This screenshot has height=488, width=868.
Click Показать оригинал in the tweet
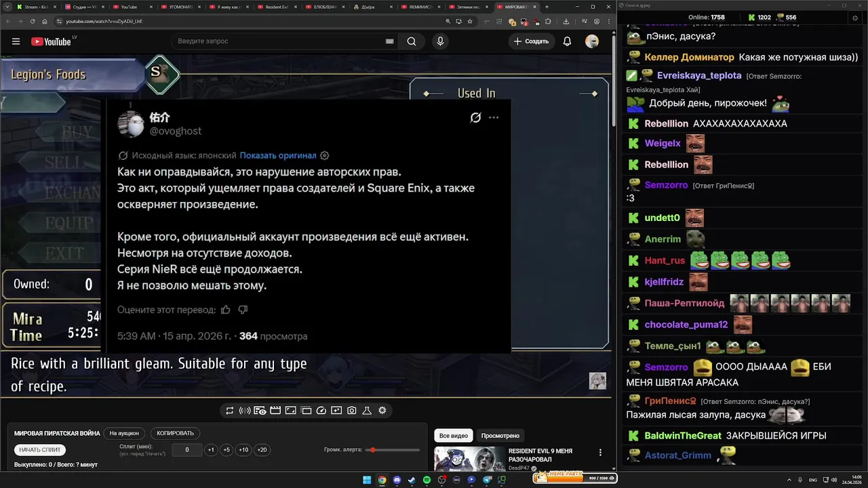tap(278, 155)
